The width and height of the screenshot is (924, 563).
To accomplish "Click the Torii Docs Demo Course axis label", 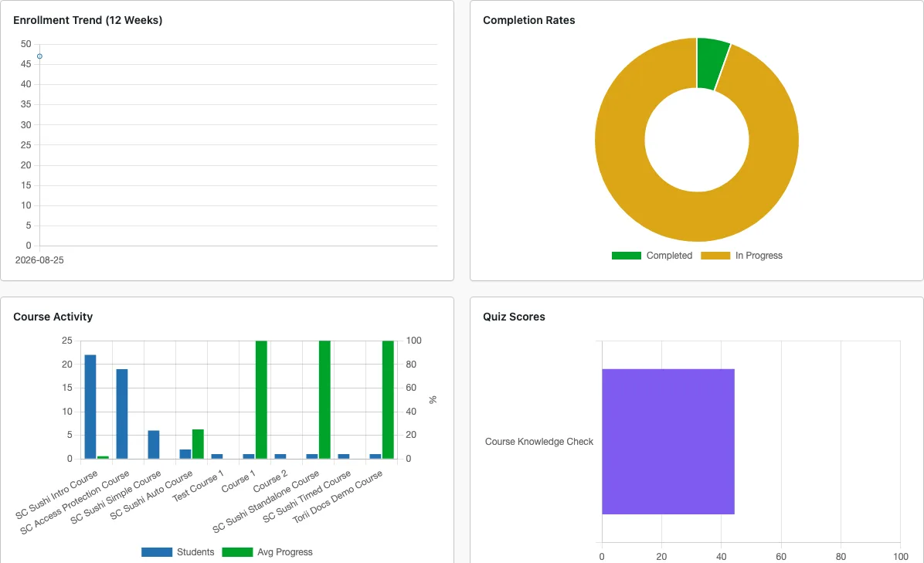I will pyautogui.click(x=338, y=497).
